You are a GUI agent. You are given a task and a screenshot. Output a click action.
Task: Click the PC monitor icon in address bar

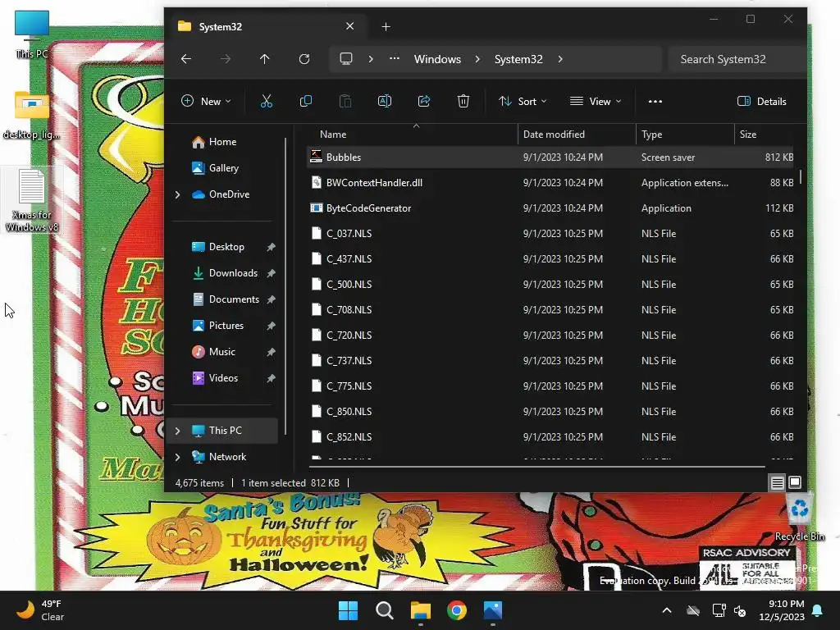tap(346, 59)
